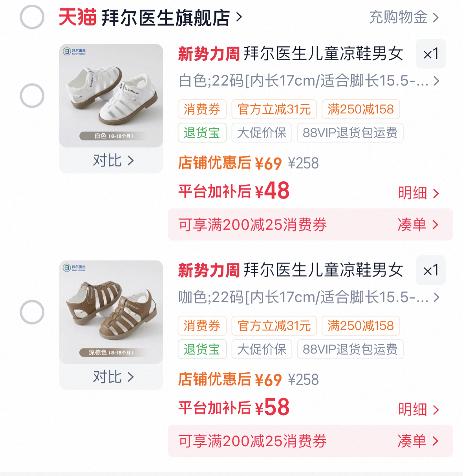Tap the 退货宝 tag on white sandals
Screen dimensions: 463x476
202,133
